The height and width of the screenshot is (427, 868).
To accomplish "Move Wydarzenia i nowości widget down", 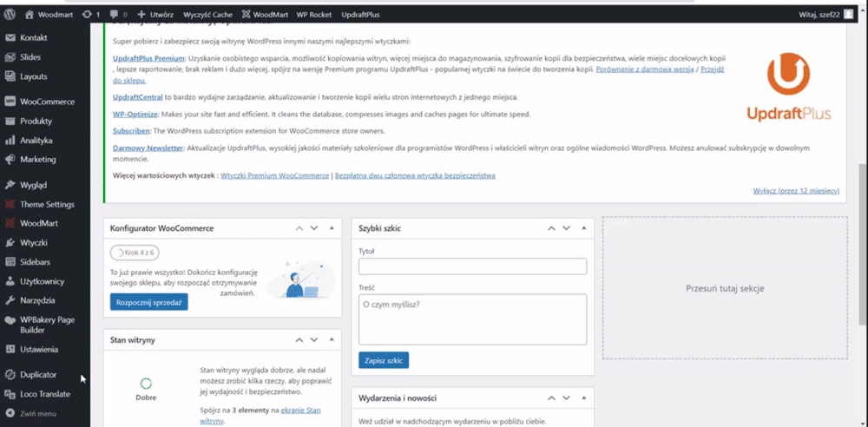I will (x=566, y=398).
